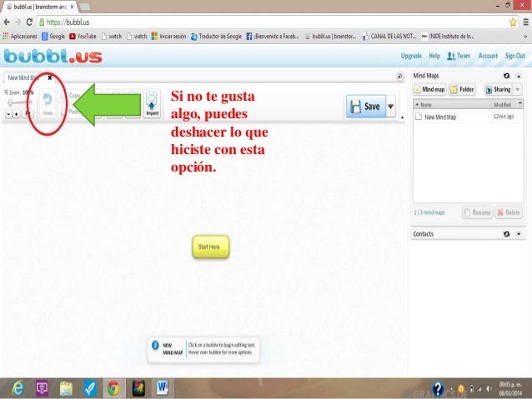Collapse the toolbar with small up arrow
This screenshot has height=399, width=532.
coord(403,117)
